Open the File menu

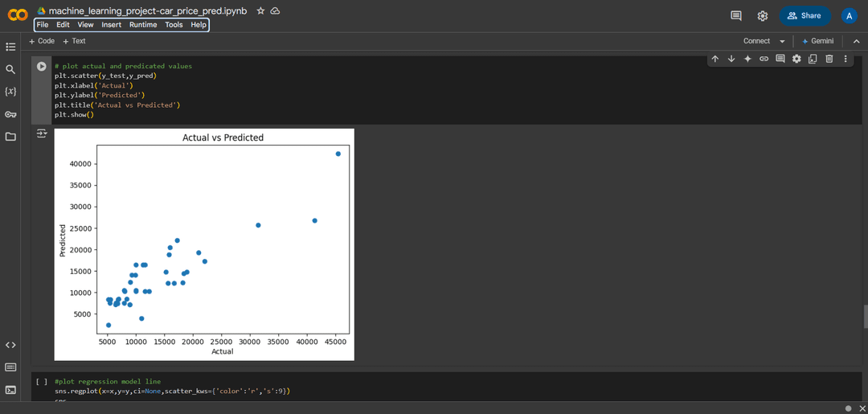[43, 25]
